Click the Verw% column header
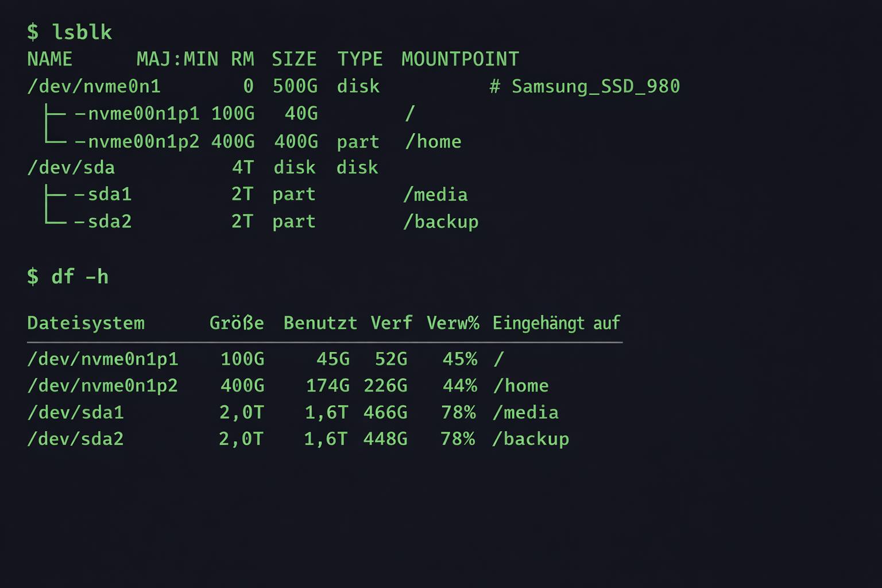Screen dimensions: 882x588 (452, 323)
